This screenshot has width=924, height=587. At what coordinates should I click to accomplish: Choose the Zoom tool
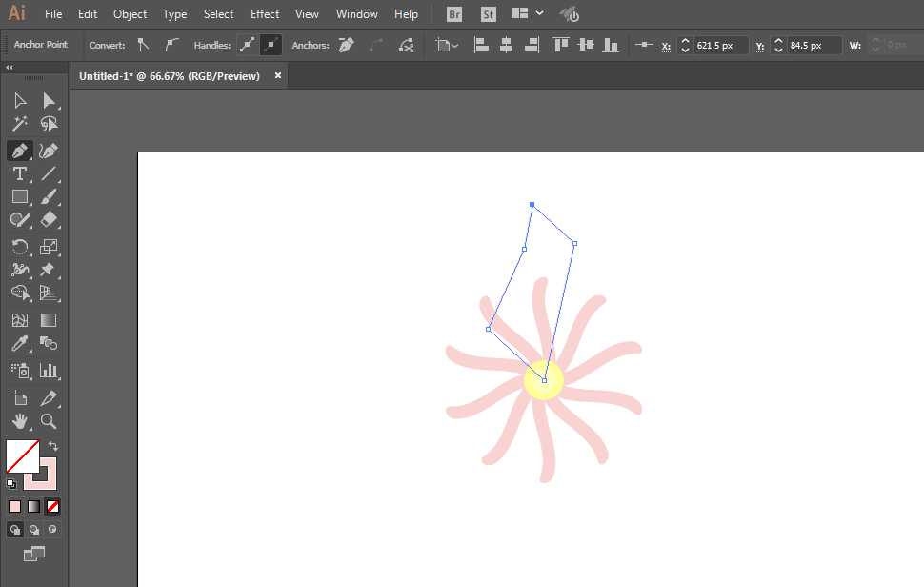(49, 421)
